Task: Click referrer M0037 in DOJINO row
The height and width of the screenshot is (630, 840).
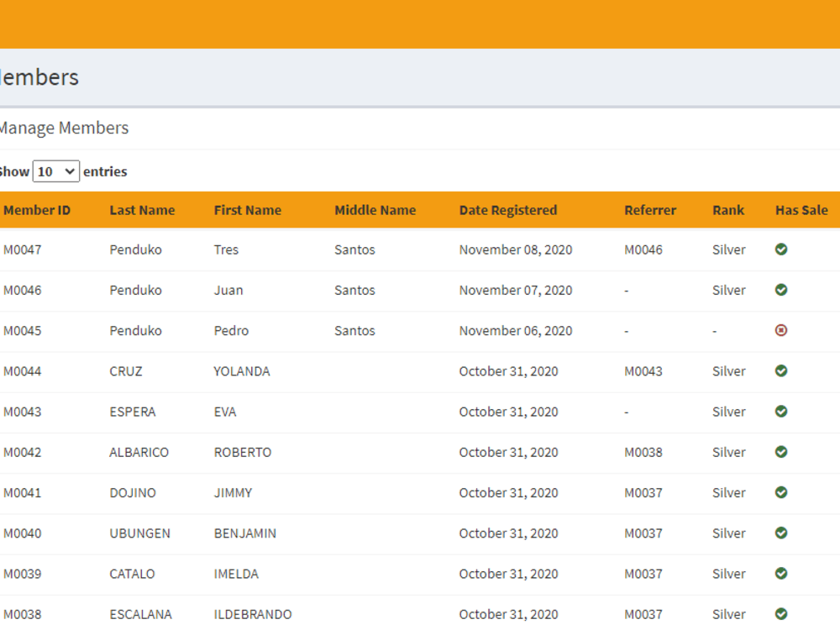Action: coord(643,493)
